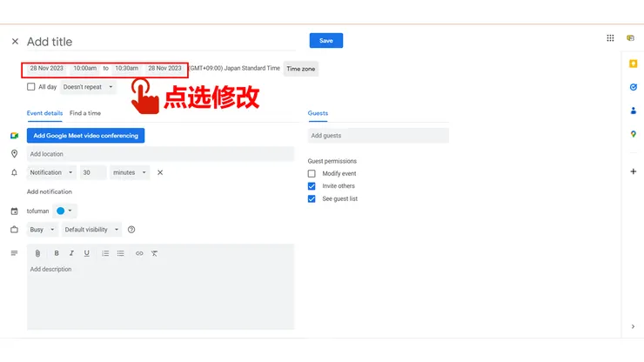Select the Guests tab

(x=318, y=113)
